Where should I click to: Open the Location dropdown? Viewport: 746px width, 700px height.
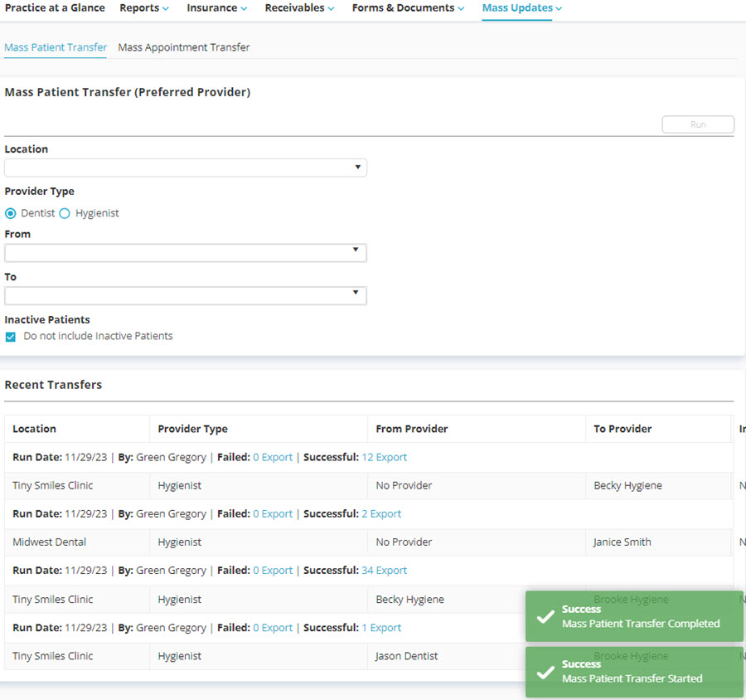(186, 168)
